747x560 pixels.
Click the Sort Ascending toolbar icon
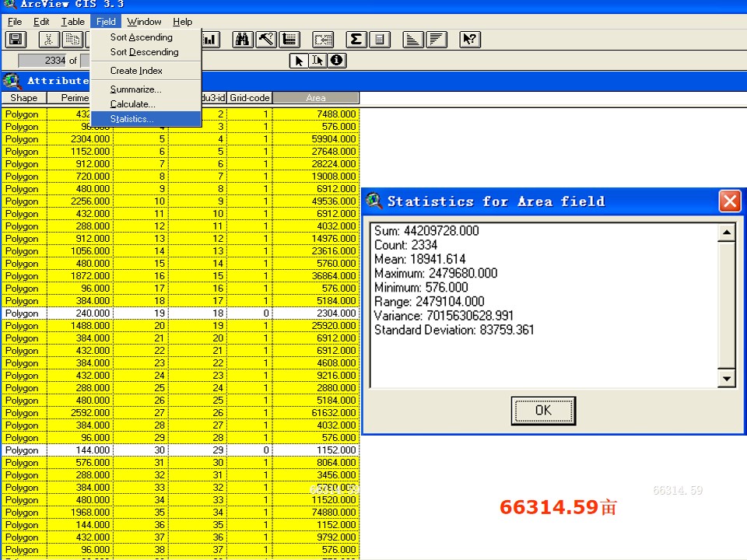pyautogui.click(x=413, y=40)
